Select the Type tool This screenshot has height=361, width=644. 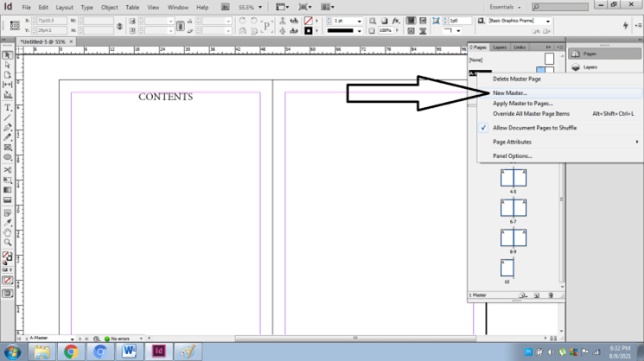[x=8, y=108]
